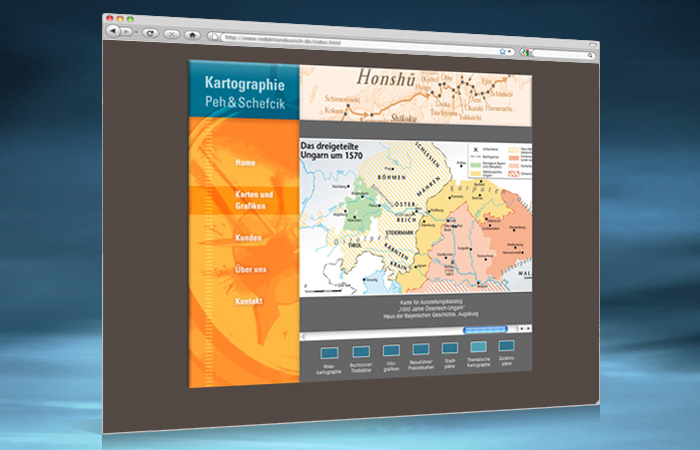Navigate to the Kontakt page
Image resolution: width=700 pixels, height=450 pixels.
pos(249,301)
